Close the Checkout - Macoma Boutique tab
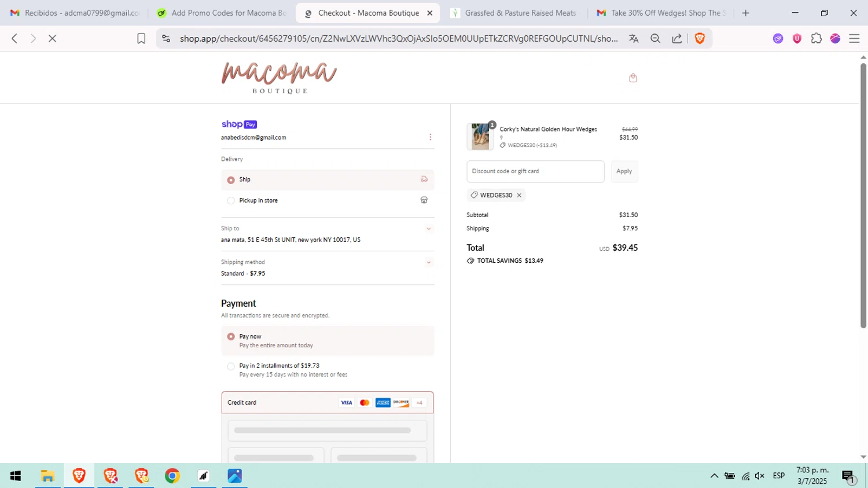Screen dimensions: 868x488 [429, 13]
